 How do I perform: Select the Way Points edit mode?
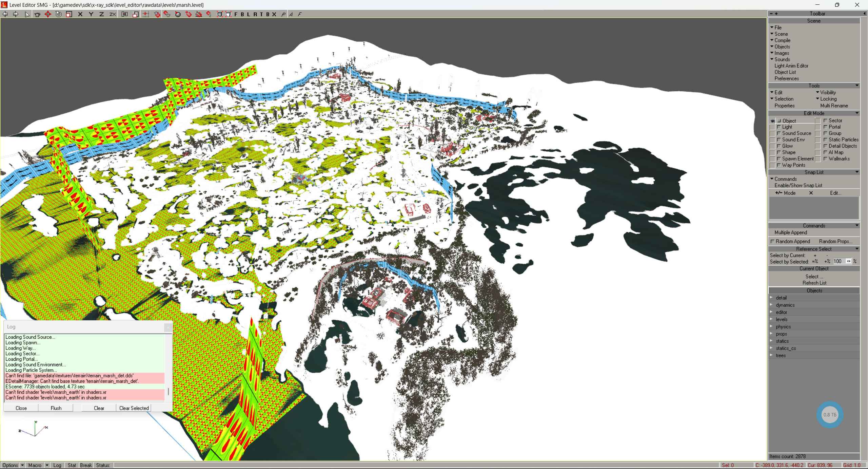pos(791,165)
